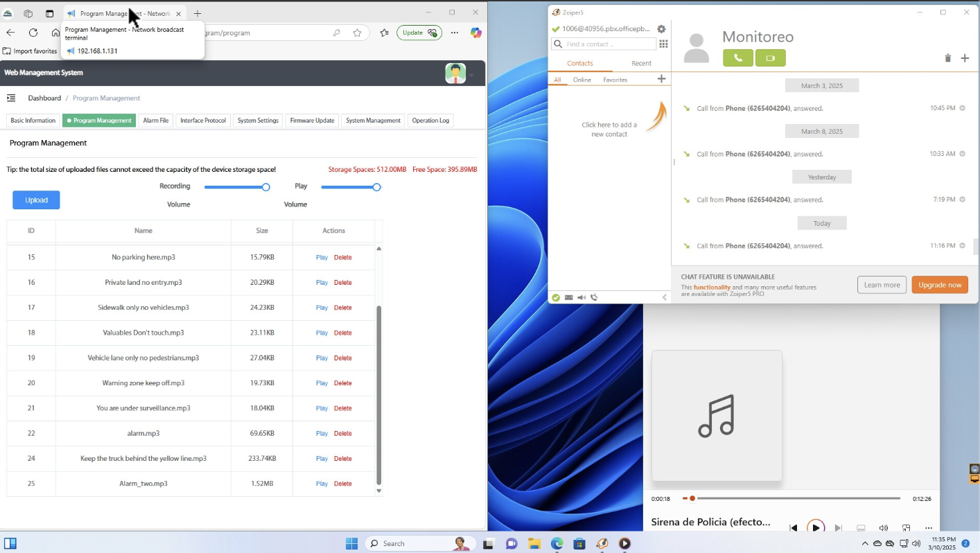Start a video call to Monitoreo
The height and width of the screenshot is (553, 980).
point(771,58)
